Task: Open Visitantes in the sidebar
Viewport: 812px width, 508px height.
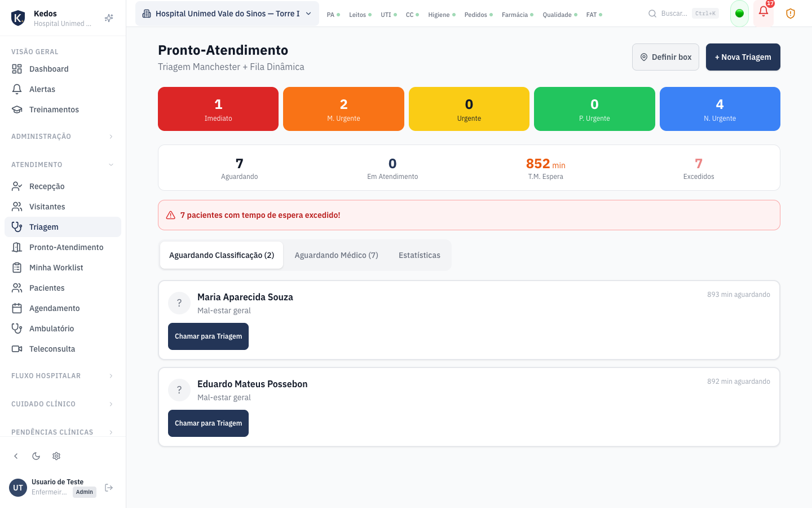Action: (63, 207)
